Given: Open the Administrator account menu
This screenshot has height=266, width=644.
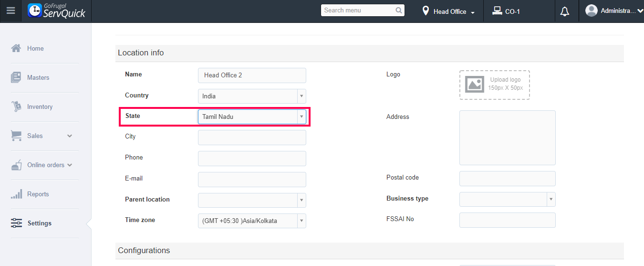Looking at the screenshot, I should (614, 11).
